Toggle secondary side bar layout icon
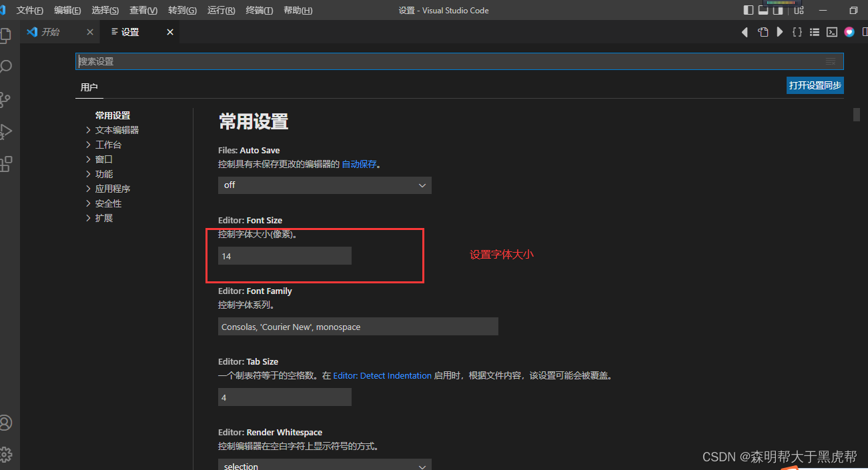This screenshot has height=470, width=868. [x=778, y=10]
